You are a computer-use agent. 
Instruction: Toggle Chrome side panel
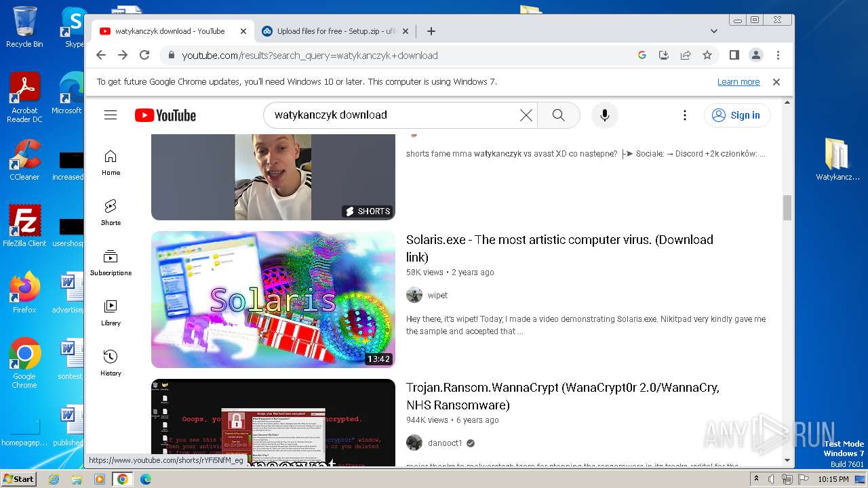point(734,55)
